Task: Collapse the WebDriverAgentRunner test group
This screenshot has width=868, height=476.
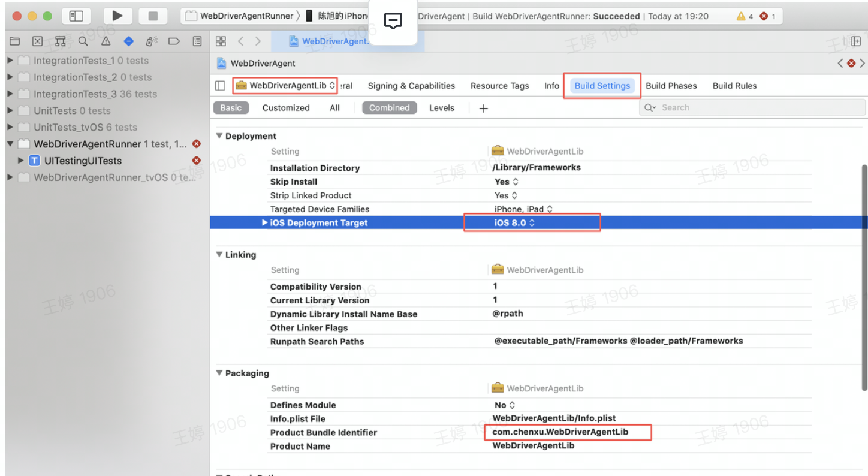Action: pyautogui.click(x=10, y=144)
